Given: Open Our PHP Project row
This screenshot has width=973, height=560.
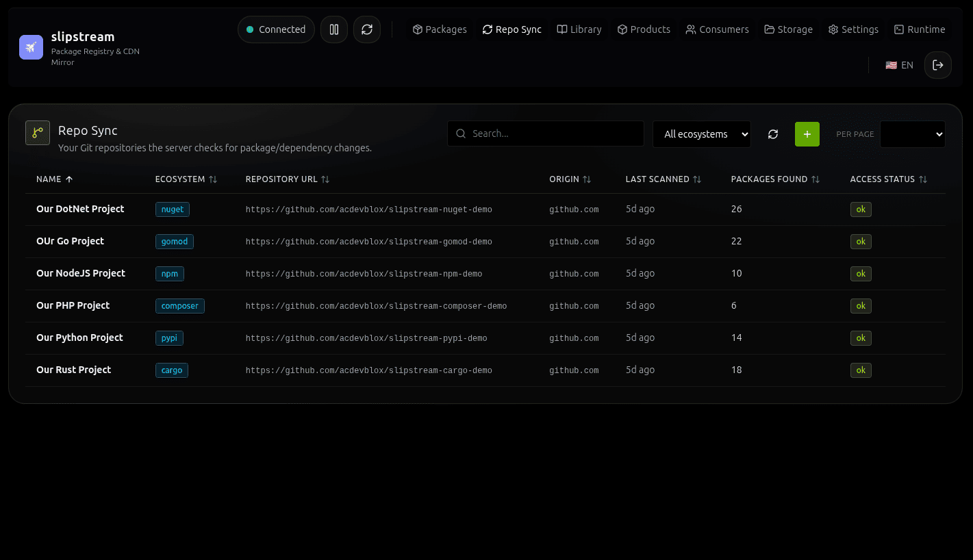Looking at the screenshot, I should tap(485, 306).
